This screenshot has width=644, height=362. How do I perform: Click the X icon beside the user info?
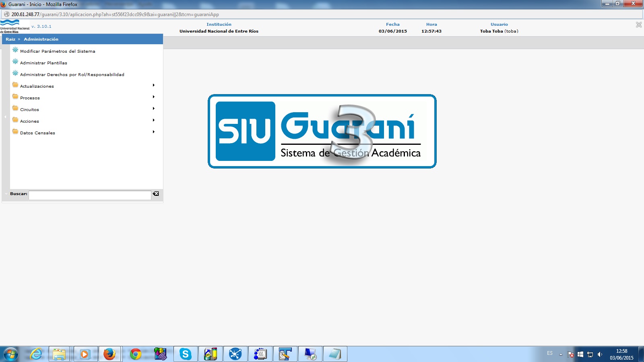click(639, 25)
